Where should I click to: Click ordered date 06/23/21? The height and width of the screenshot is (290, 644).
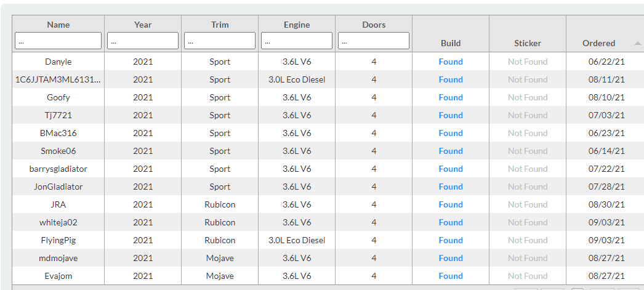(606, 133)
